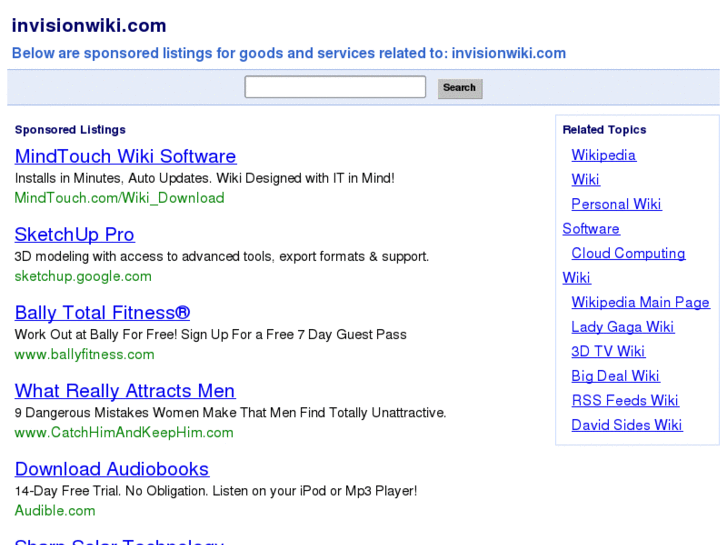Click 'Work Out at Bally For Free' description

(210, 334)
